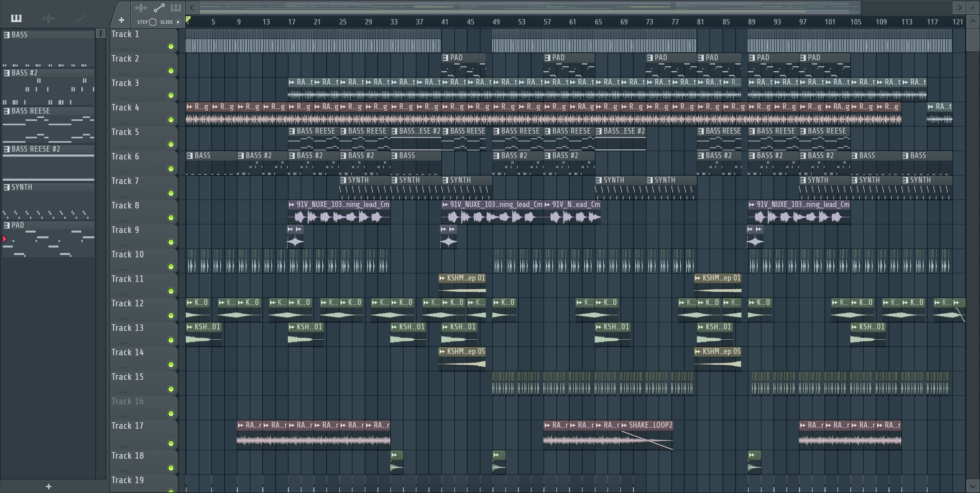Click the audio clip icon on Track 18 at bar 89
The height and width of the screenshot is (493, 980).
click(752, 455)
